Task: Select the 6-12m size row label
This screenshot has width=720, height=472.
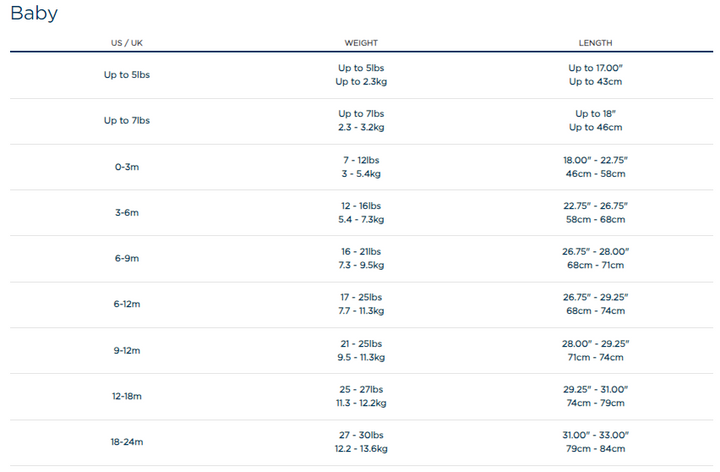Action: (127, 305)
